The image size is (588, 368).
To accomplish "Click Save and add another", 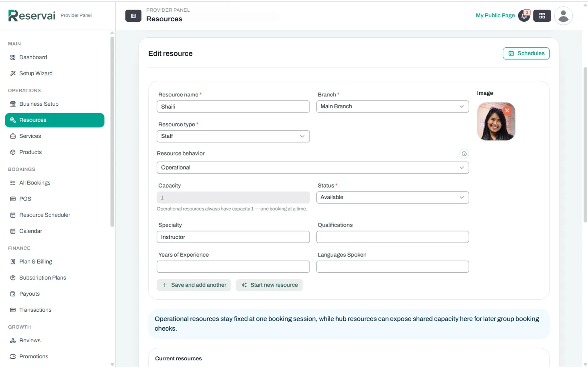I will click(194, 285).
